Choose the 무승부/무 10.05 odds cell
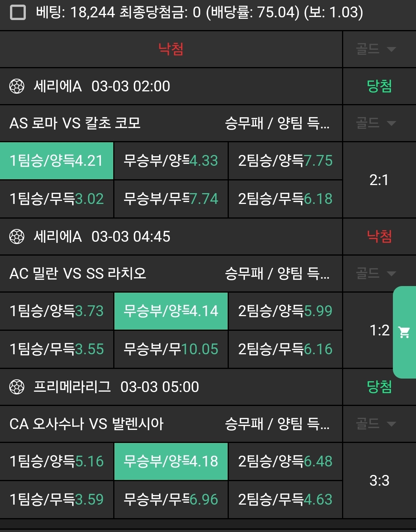Viewport: 416px width, 532px height. point(171,349)
